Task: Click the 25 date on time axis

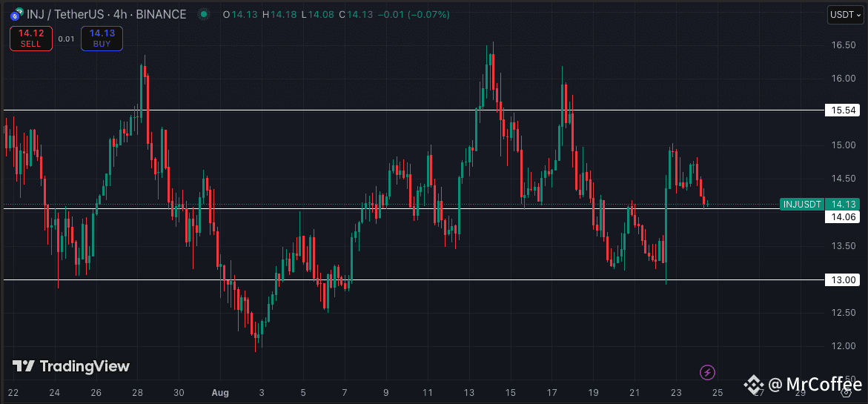Action: coord(717,392)
